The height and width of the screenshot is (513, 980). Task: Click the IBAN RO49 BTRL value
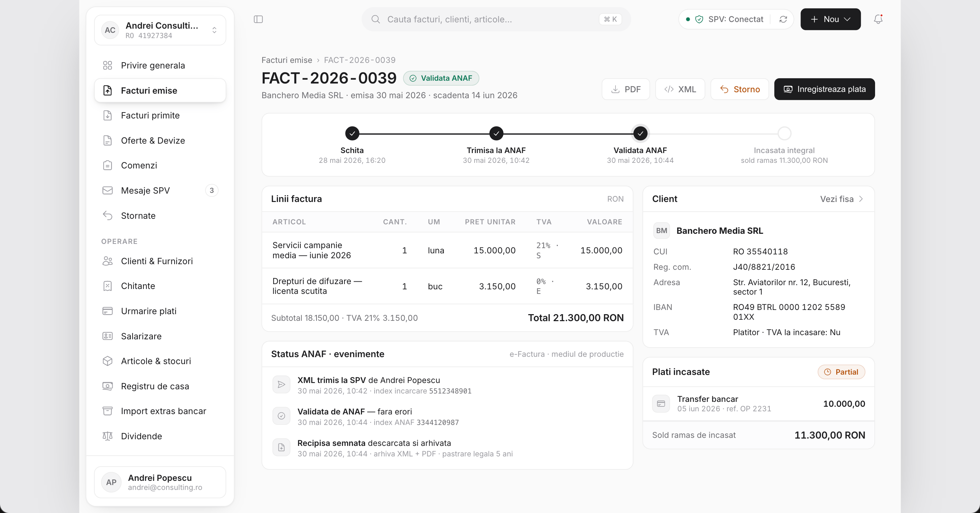[x=789, y=312]
